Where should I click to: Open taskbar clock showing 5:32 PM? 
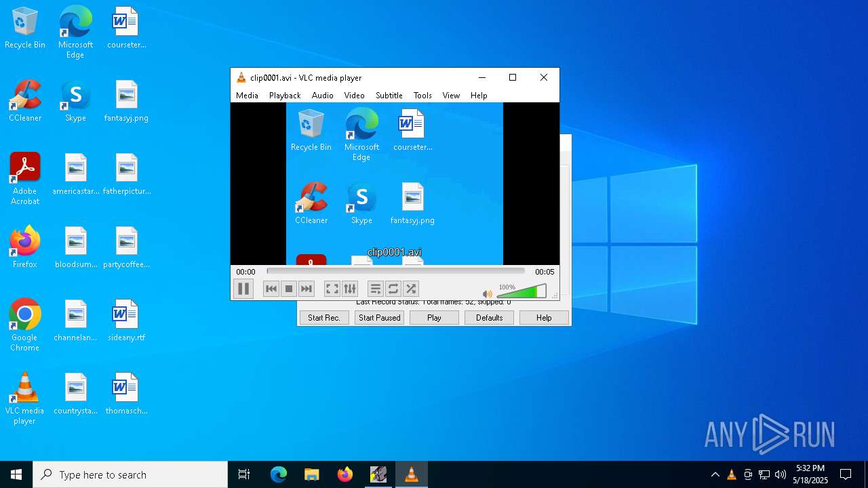tap(810, 474)
